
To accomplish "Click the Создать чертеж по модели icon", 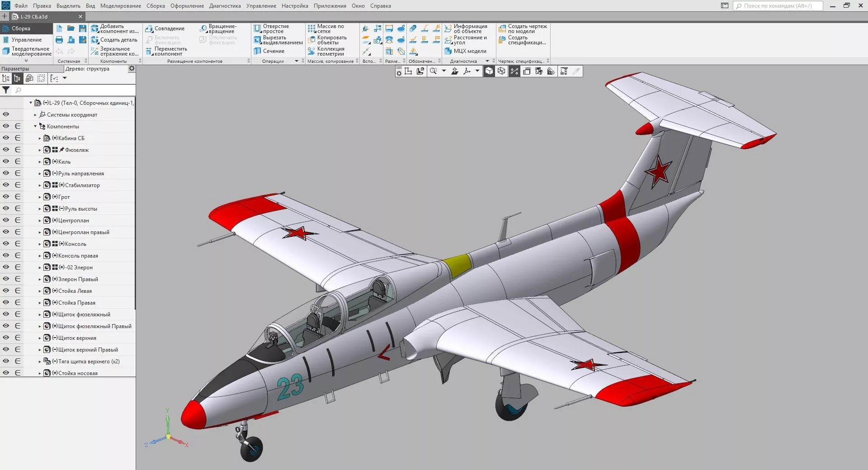I will (502, 28).
